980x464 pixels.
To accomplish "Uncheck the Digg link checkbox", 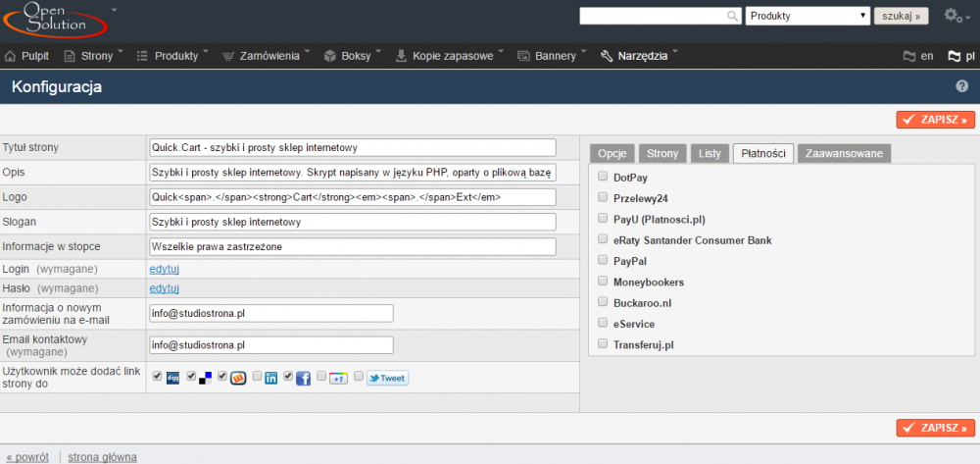I will click(x=157, y=376).
